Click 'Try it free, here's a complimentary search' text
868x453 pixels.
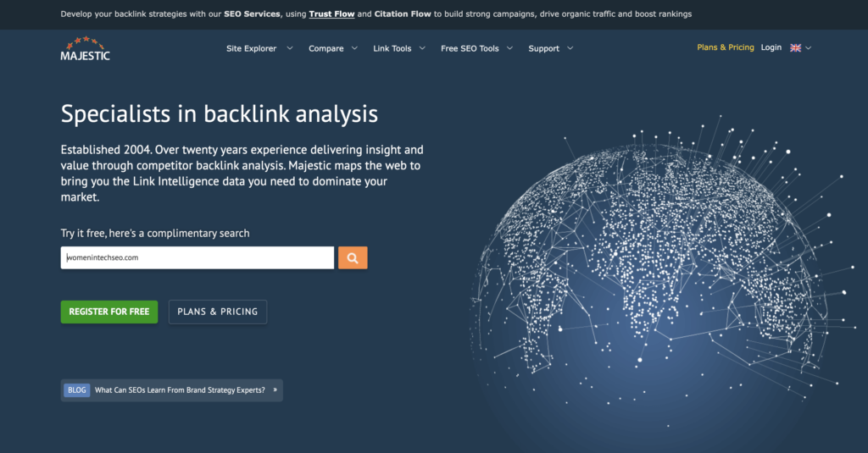tap(155, 234)
